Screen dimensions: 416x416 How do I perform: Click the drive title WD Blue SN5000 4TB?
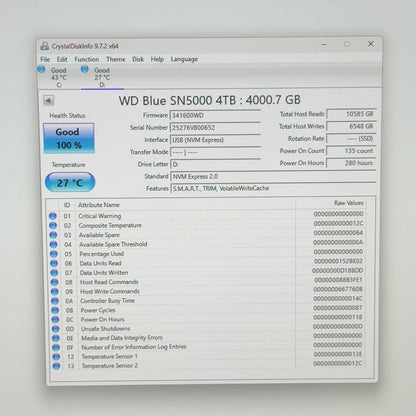point(177,100)
